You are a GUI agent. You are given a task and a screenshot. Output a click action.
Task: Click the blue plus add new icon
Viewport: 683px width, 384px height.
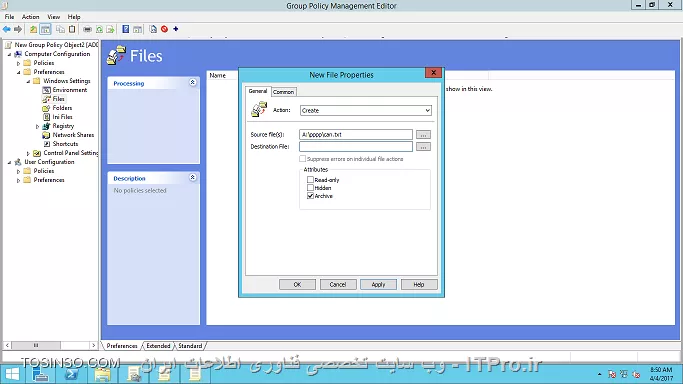coord(176,29)
